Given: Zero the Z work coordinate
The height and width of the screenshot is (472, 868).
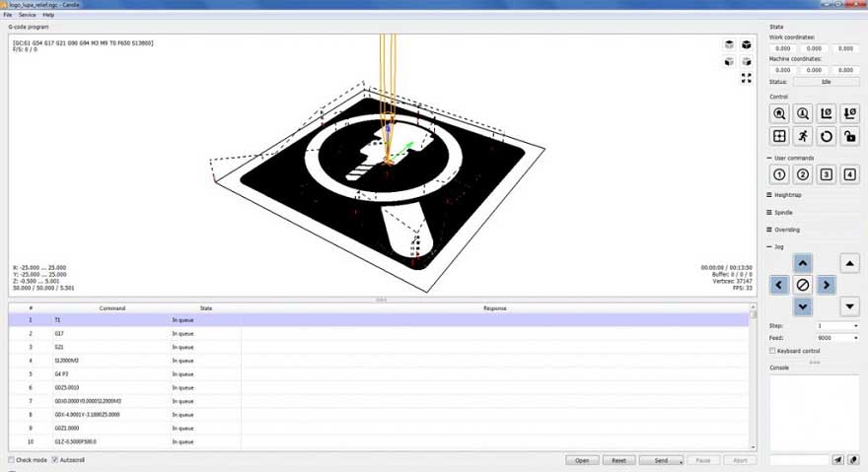Looking at the screenshot, I should [x=849, y=113].
